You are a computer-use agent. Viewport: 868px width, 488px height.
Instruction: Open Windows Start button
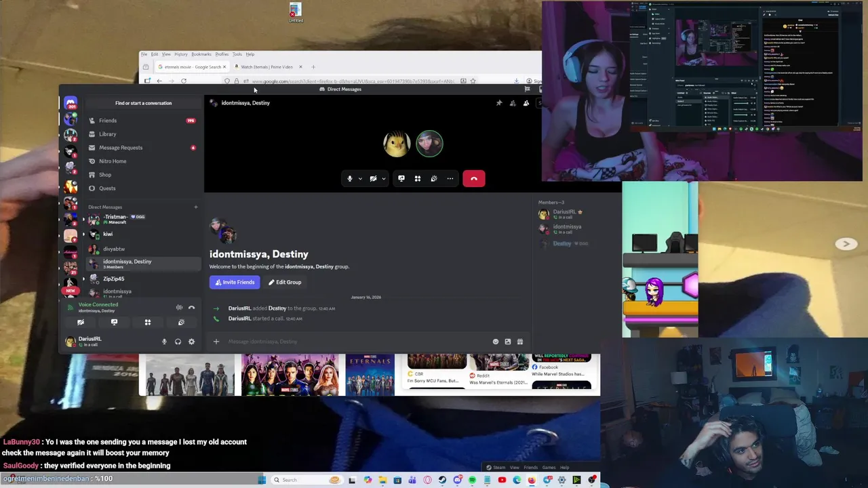click(x=262, y=480)
